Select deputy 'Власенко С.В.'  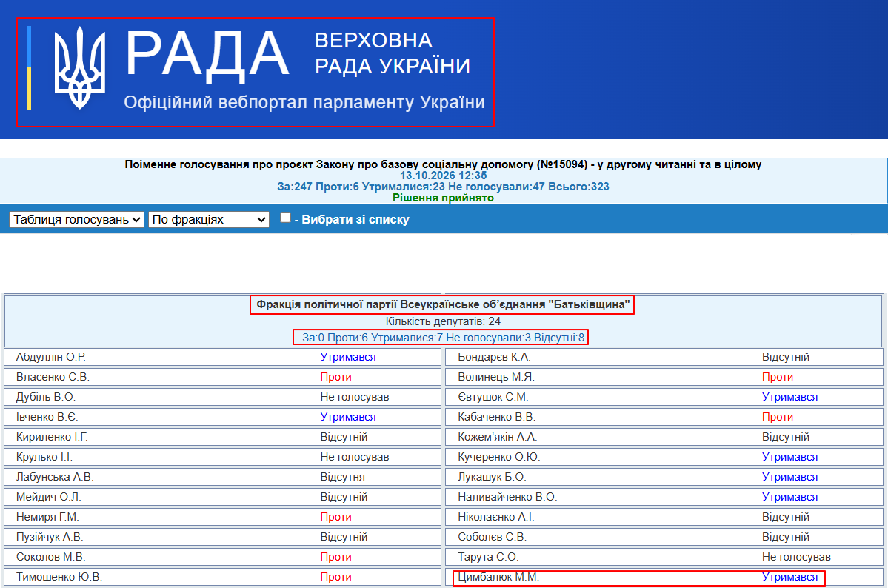click(53, 377)
